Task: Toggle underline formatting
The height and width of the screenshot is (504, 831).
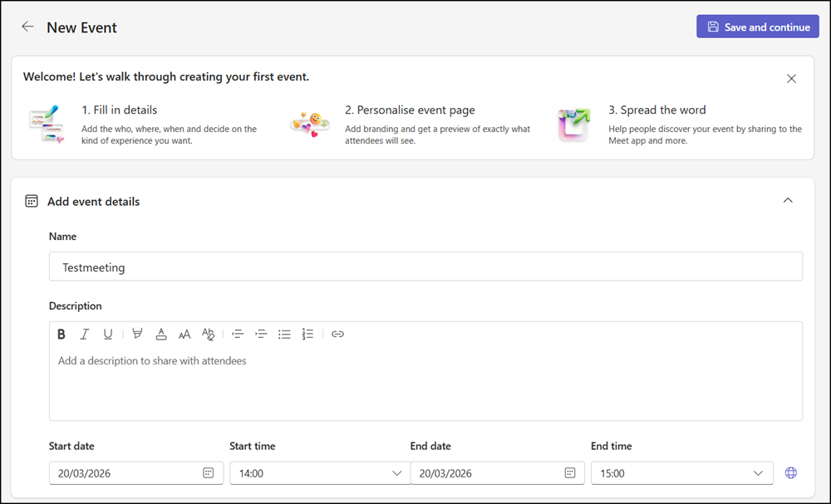Action: (108, 334)
